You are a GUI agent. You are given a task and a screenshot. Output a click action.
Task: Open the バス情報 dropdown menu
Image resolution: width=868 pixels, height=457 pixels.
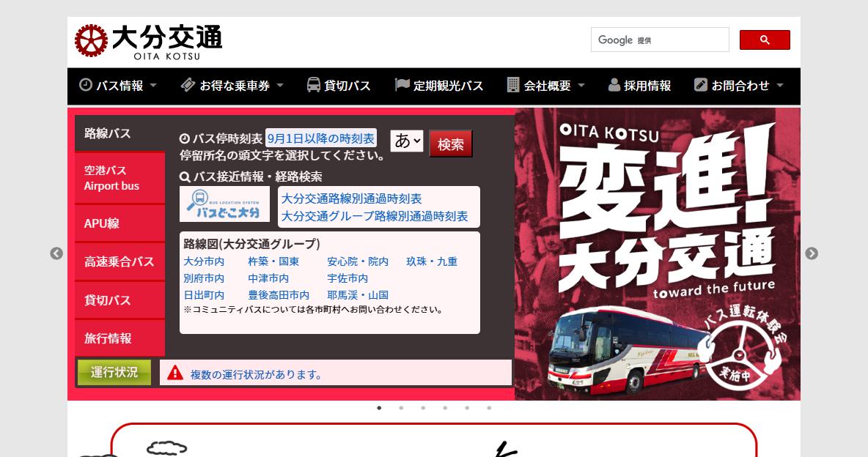[x=118, y=86]
